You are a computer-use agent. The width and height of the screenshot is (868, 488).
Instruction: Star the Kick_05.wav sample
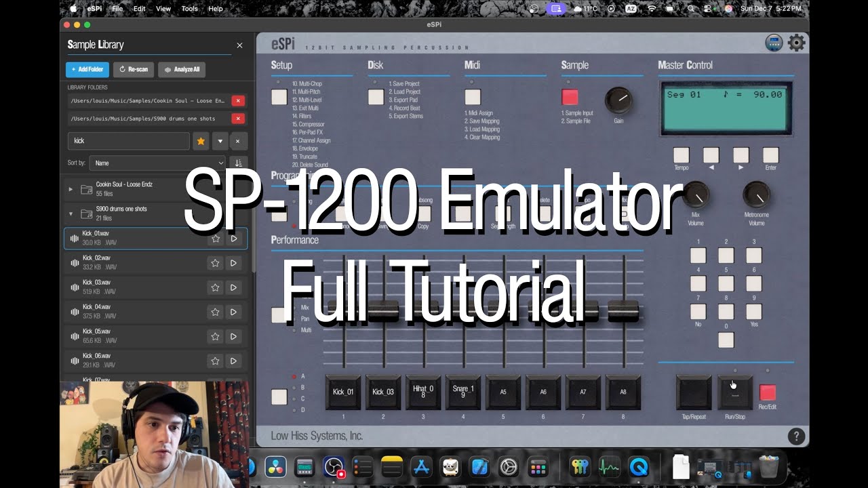215,336
